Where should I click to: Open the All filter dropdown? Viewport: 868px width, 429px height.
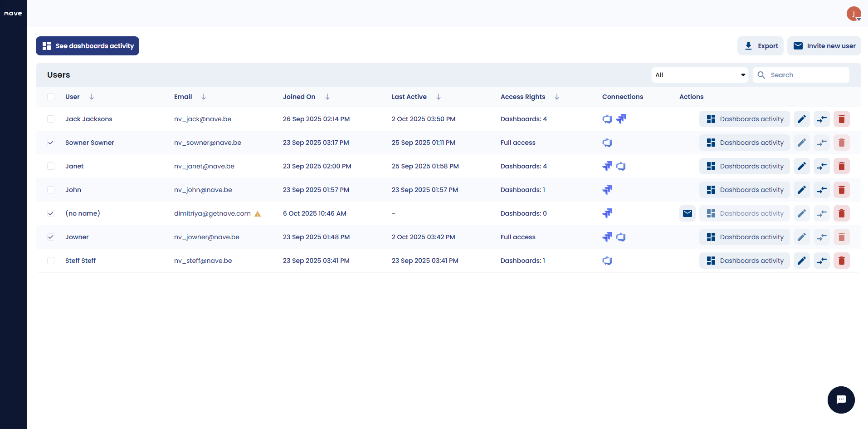[x=700, y=74]
